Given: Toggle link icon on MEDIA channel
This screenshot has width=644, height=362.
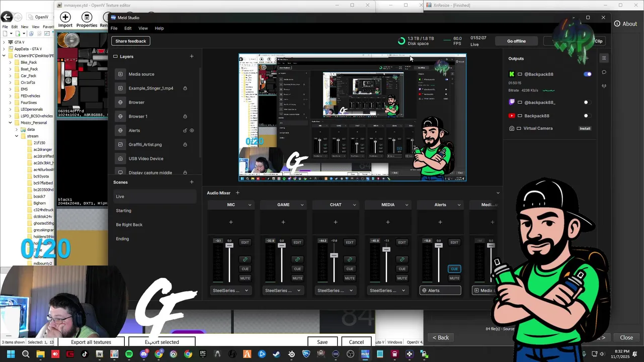Looking at the screenshot, I should 402,259.
